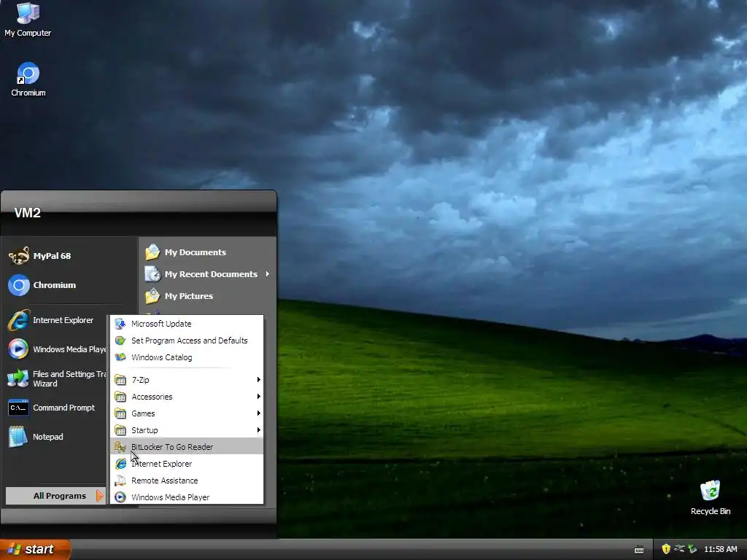
Task: Select the Chromium desktop shortcut
Action: point(28,80)
